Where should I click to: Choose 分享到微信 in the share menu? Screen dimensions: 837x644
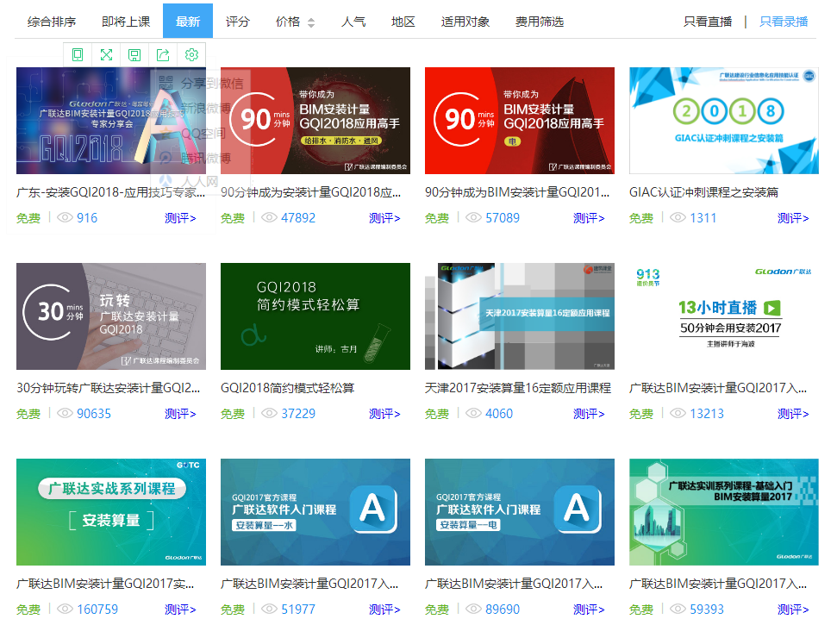(x=212, y=83)
